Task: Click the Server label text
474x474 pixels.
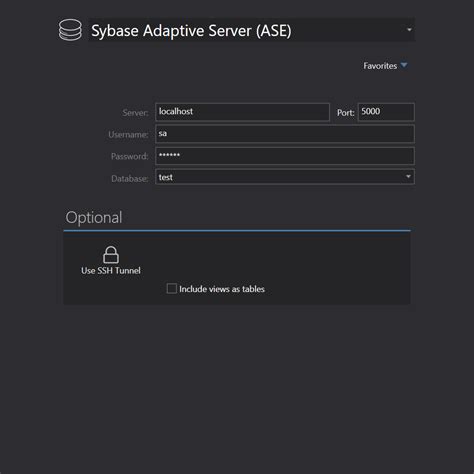Action: click(135, 113)
